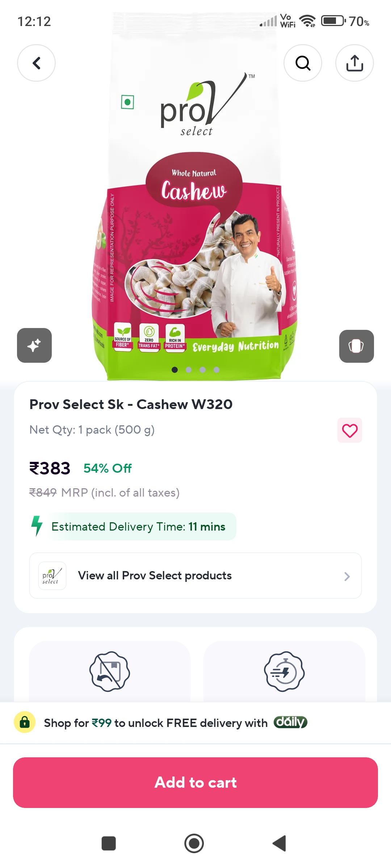This screenshot has width=391, height=868.
Task: Expand View all Prov Select products chevron
Action: tap(347, 576)
